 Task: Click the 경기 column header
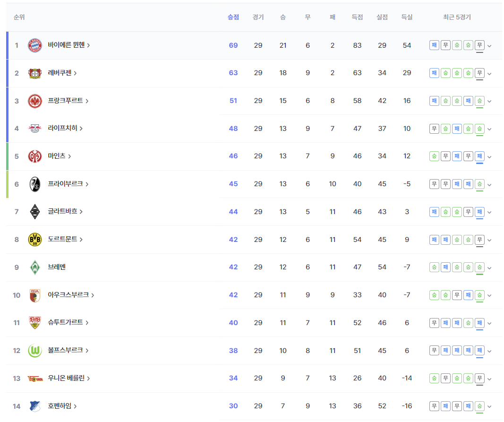point(258,17)
